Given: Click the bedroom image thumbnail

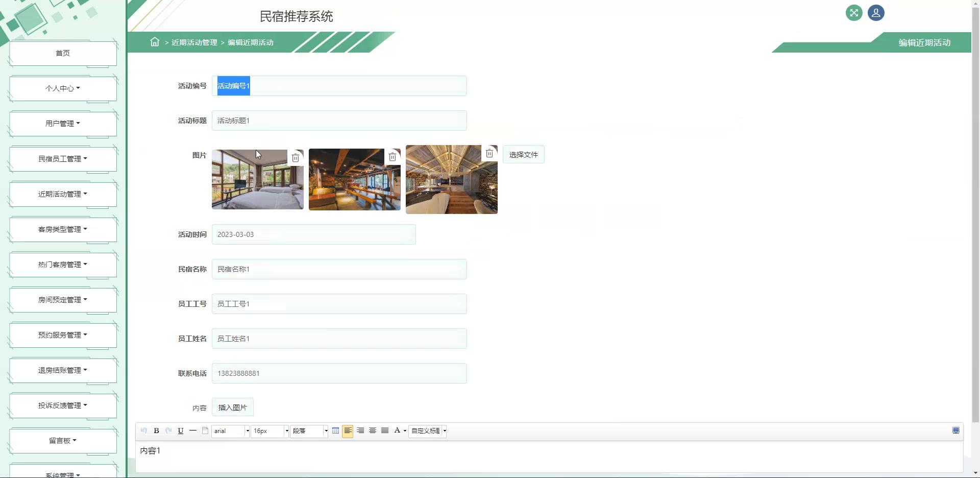Looking at the screenshot, I should [258, 179].
